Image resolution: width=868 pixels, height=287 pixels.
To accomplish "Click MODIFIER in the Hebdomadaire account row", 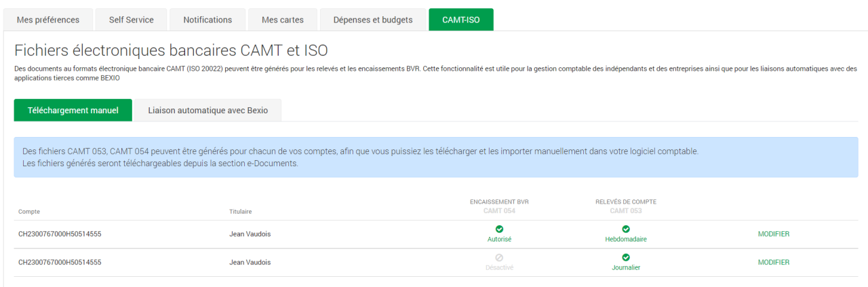I will 773,234.
